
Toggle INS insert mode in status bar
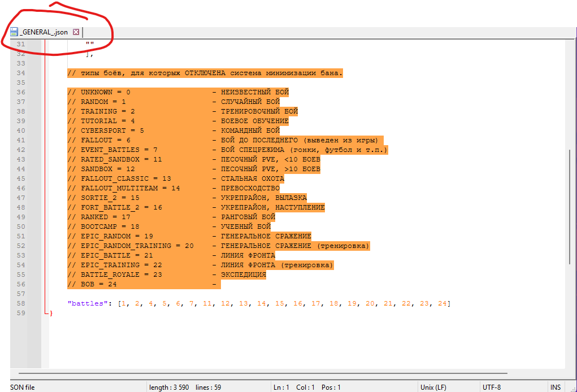tap(556, 387)
